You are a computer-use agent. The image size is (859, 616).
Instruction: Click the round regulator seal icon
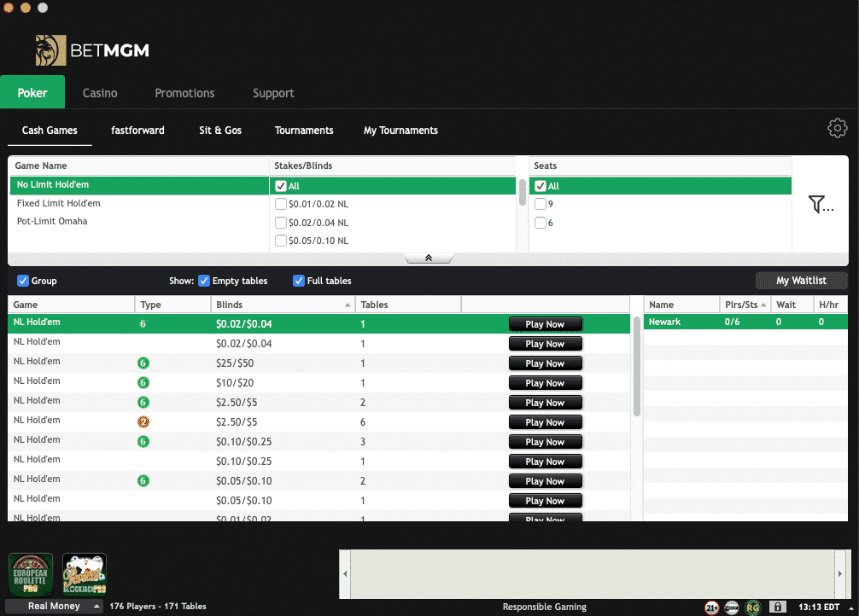(x=732, y=607)
